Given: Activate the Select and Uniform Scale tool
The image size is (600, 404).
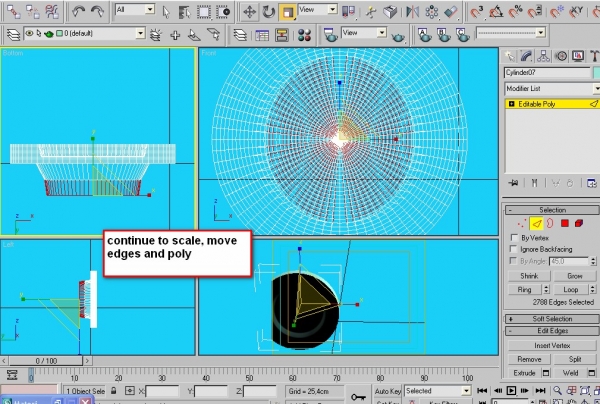Looking at the screenshot, I should 287,12.
